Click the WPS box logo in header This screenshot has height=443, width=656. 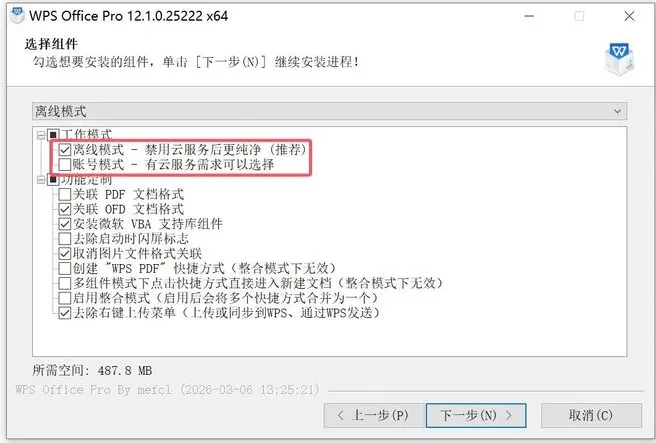tap(619, 59)
